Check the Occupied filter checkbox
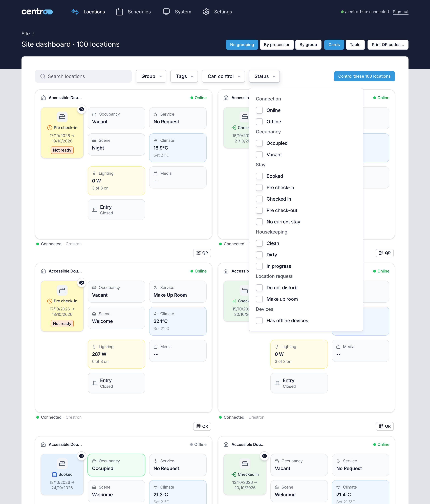Screen dimensions: 430x504 (x=259, y=143)
